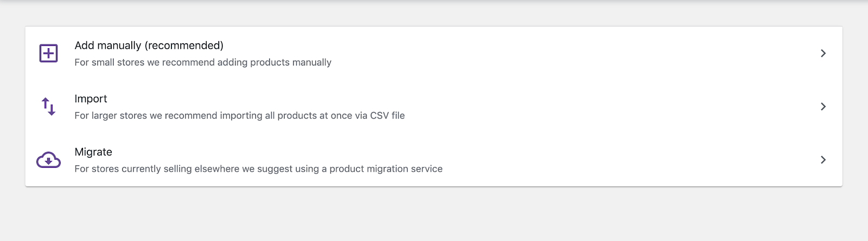Click the CSV file import description text
The height and width of the screenshot is (241, 868).
point(240,115)
